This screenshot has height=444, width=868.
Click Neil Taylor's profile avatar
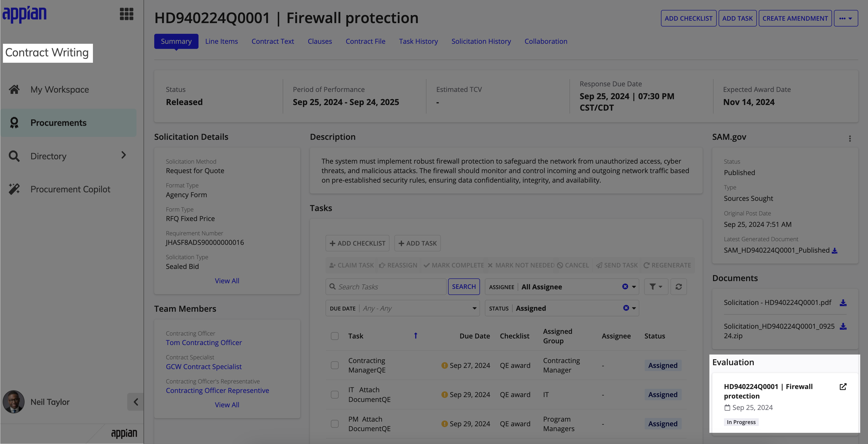pos(13,401)
